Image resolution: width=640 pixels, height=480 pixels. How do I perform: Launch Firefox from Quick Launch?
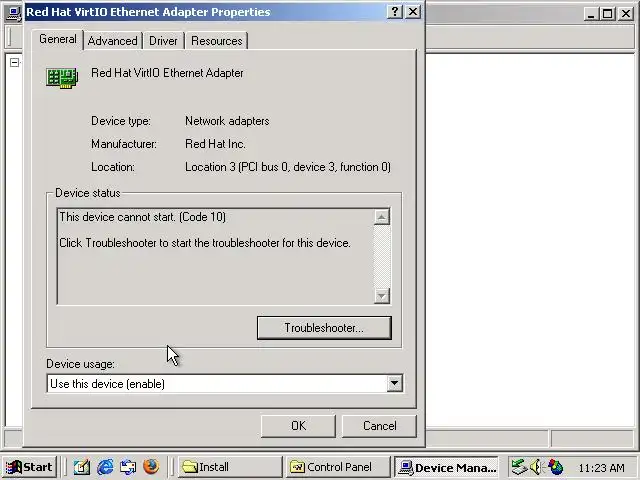pyautogui.click(x=151, y=467)
